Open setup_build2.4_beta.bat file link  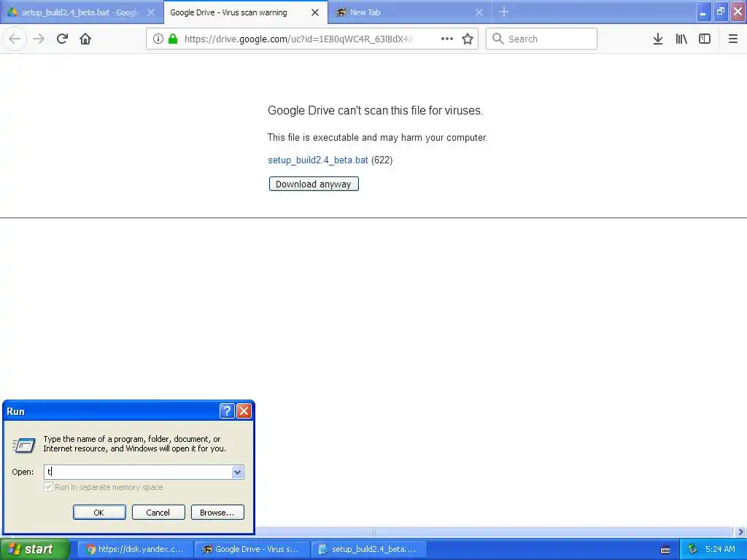[x=318, y=160]
